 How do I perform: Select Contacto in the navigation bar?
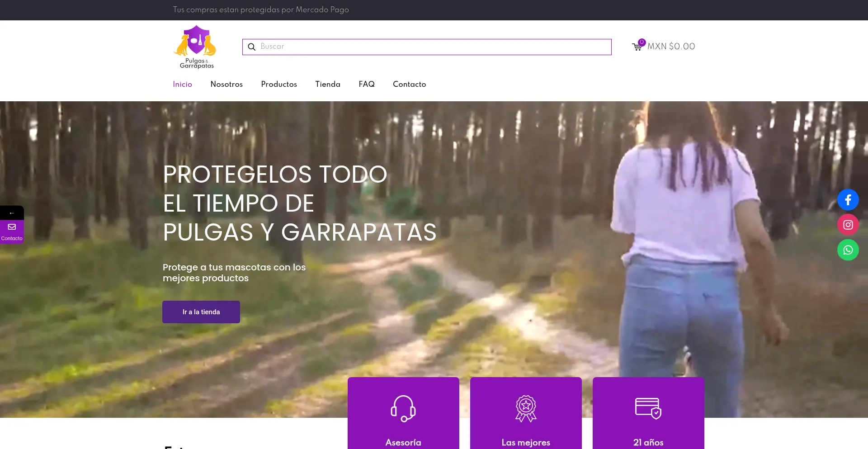click(x=409, y=84)
